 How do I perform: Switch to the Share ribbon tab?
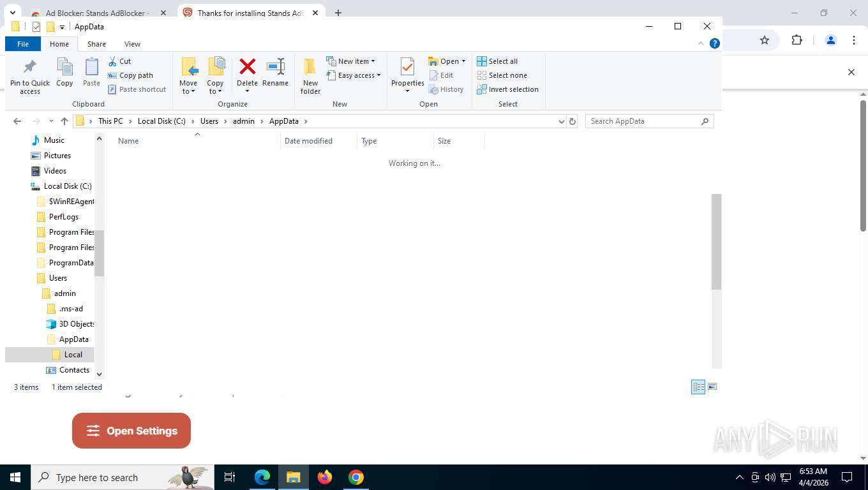pyautogui.click(x=96, y=44)
